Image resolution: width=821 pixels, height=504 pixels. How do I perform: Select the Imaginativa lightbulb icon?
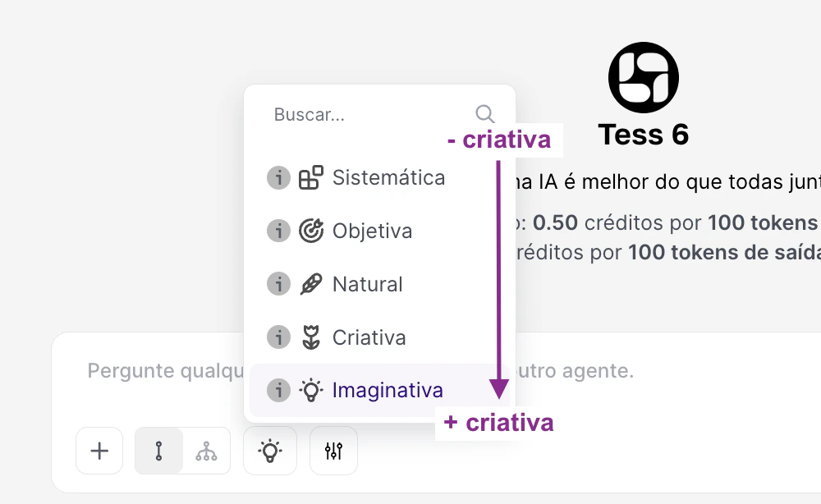tap(312, 389)
